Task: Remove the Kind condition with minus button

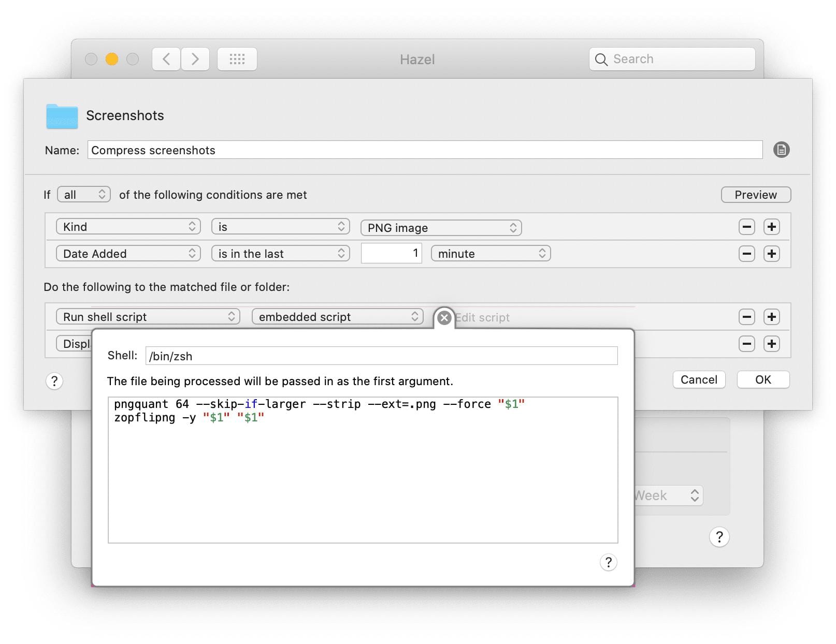Action: pos(746,227)
